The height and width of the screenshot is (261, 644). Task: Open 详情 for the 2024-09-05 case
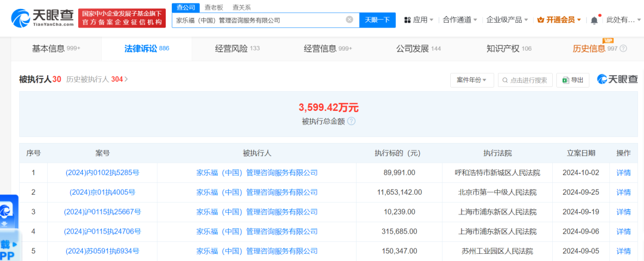click(624, 251)
